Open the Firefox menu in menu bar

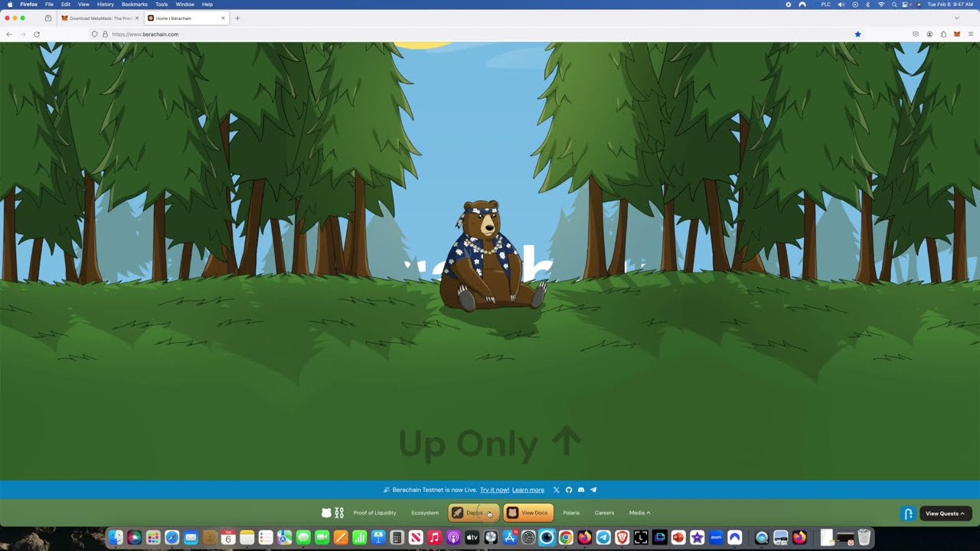click(28, 5)
